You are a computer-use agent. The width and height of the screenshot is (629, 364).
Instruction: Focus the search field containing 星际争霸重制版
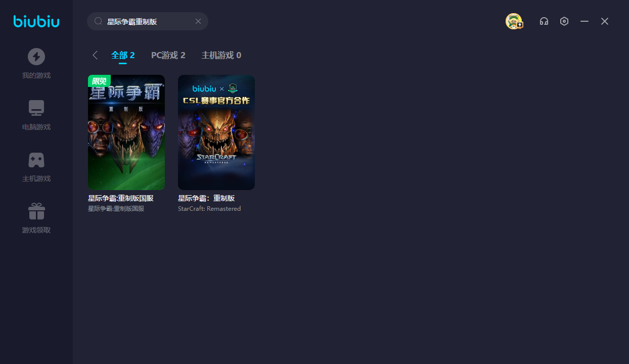[x=148, y=21]
